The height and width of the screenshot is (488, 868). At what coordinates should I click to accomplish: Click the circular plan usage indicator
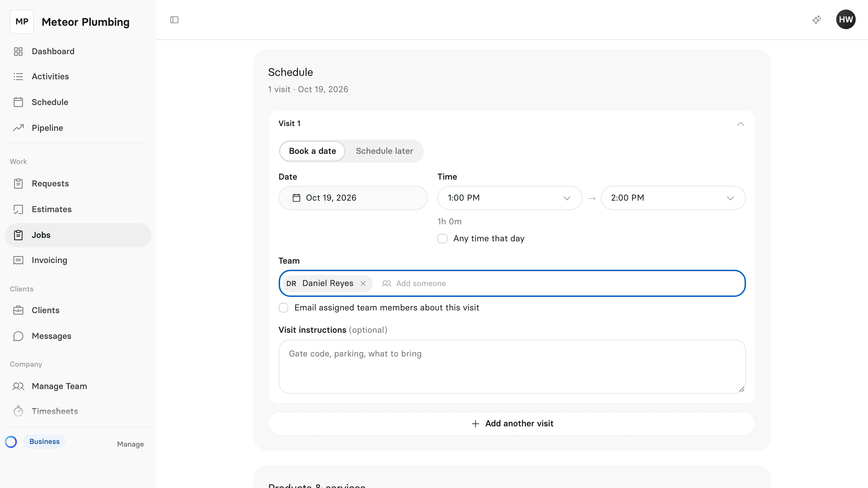(11, 442)
